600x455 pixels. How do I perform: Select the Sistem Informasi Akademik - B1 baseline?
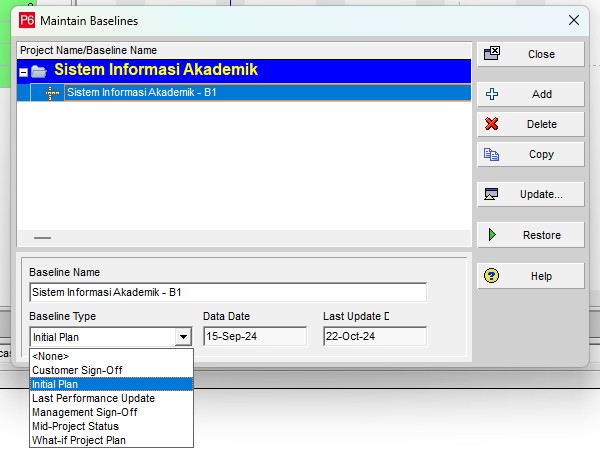[x=244, y=93]
